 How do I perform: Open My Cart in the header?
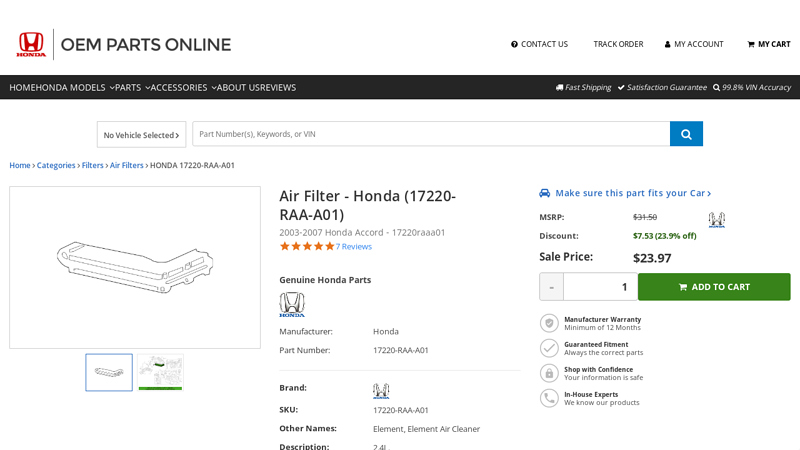[769, 44]
